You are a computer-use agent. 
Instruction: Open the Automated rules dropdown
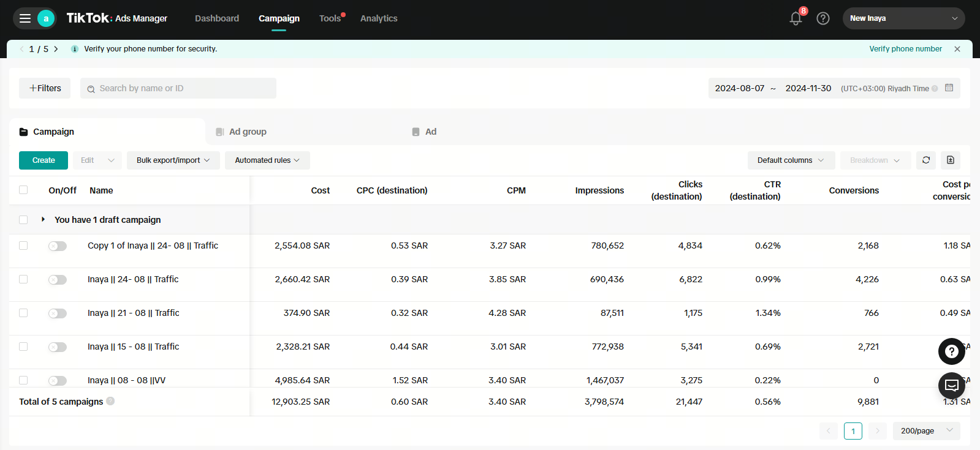click(x=267, y=160)
